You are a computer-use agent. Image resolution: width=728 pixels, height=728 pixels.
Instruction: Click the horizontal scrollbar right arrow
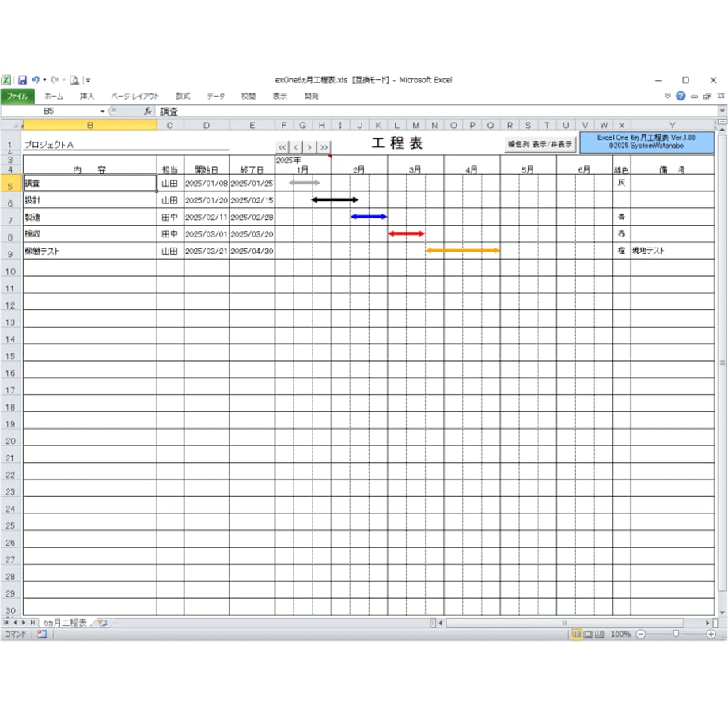[x=707, y=623]
